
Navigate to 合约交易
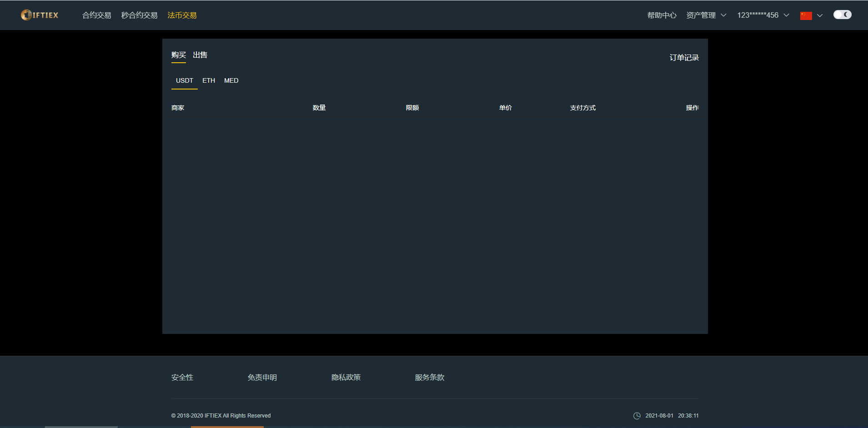coord(96,15)
